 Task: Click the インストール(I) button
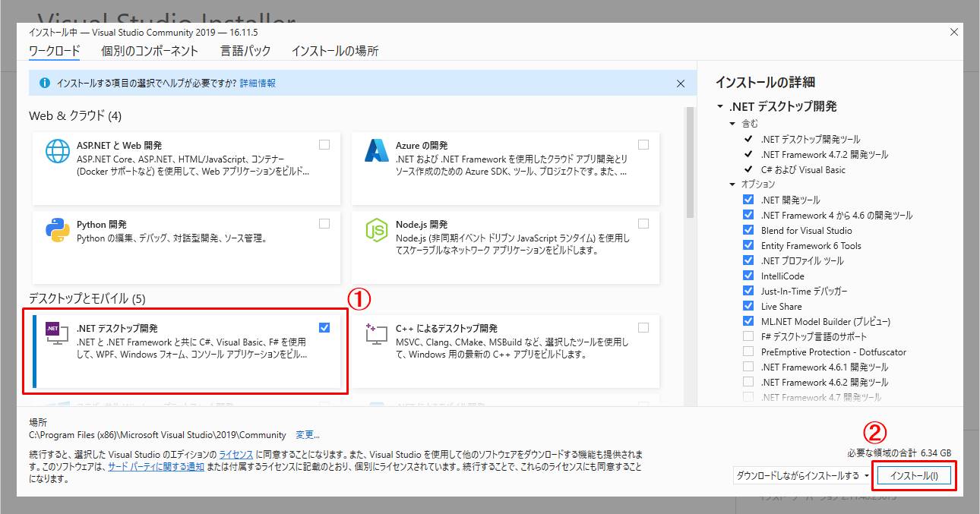pos(914,476)
